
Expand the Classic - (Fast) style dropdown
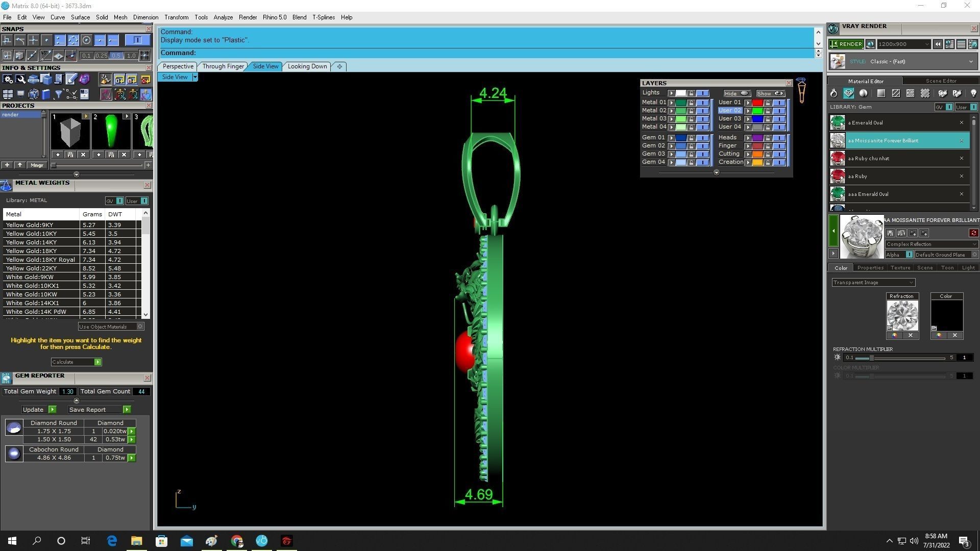click(970, 62)
